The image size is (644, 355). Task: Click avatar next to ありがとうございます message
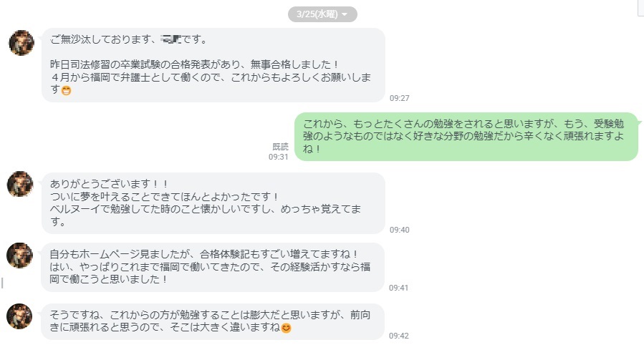[21, 185]
